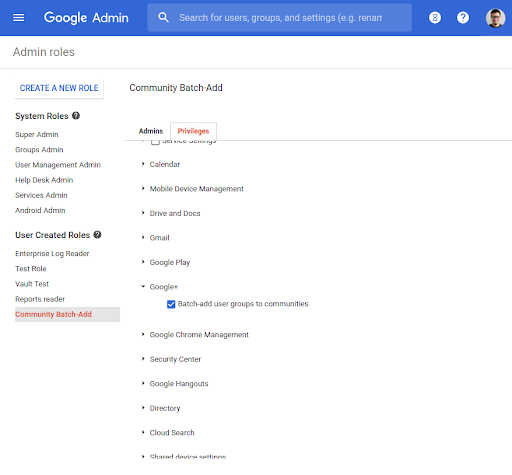The height and width of the screenshot is (475, 512).
Task: Click the search users and settings field
Action: coord(280,18)
